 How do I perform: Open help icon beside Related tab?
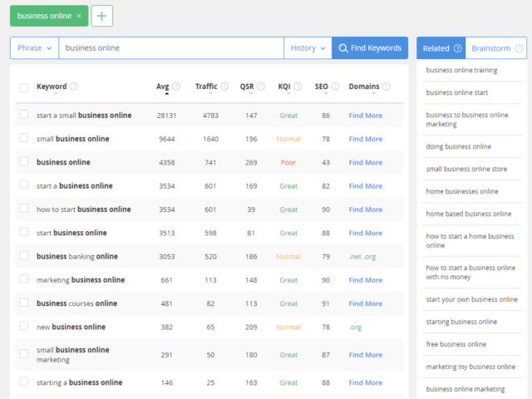click(457, 48)
